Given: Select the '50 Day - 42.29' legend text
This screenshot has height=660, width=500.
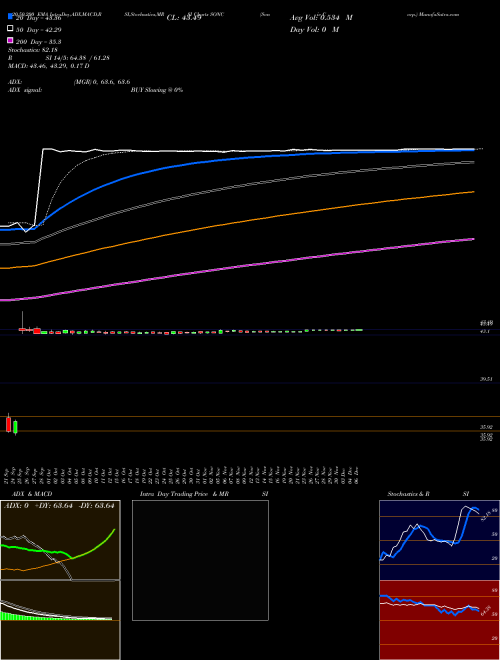Looking at the screenshot, I should (38, 30).
